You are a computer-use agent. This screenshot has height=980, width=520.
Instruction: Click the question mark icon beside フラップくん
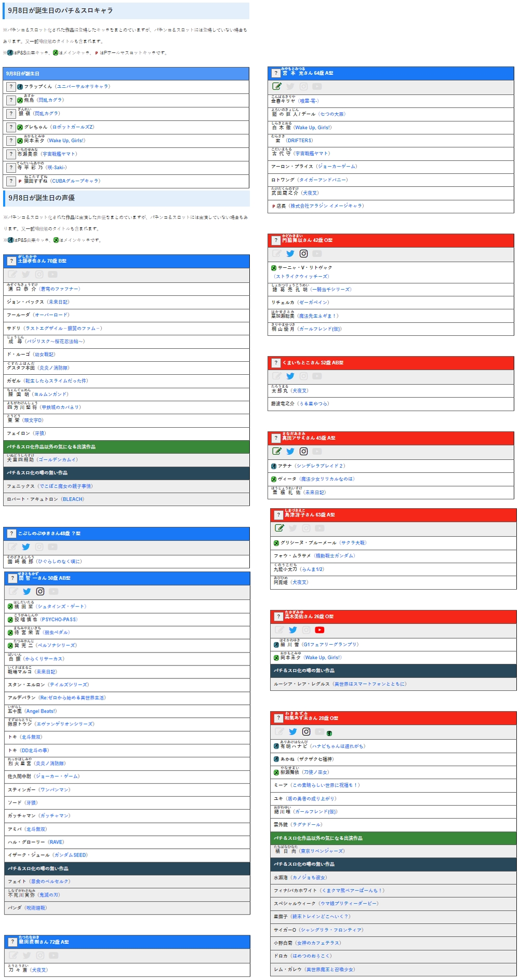pos(11,87)
